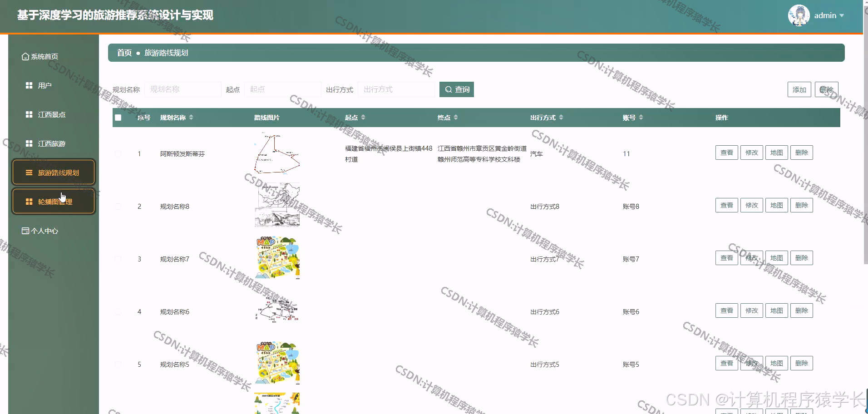Image resolution: width=868 pixels, height=414 pixels.
Task: Click 删除 for row 规划名称8
Action: [802, 205]
